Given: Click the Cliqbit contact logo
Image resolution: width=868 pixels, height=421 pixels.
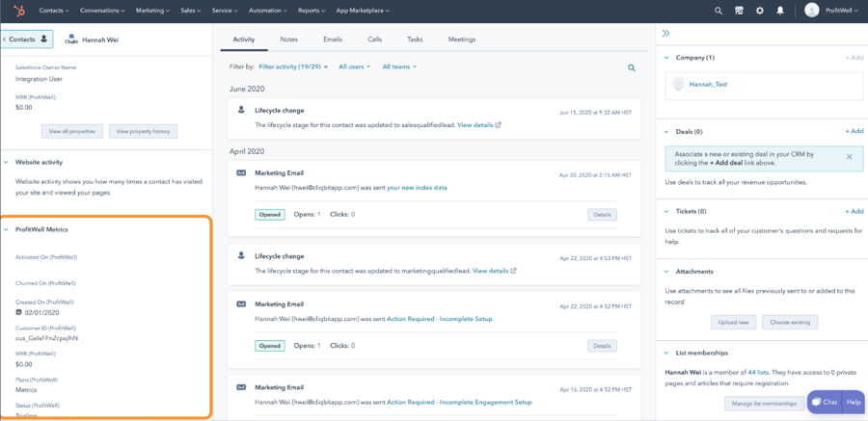Looking at the screenshot, I should (70, 39).
